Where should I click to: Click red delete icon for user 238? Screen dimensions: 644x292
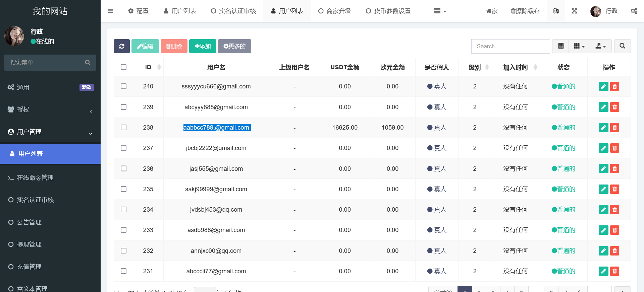tap(614, 128)
